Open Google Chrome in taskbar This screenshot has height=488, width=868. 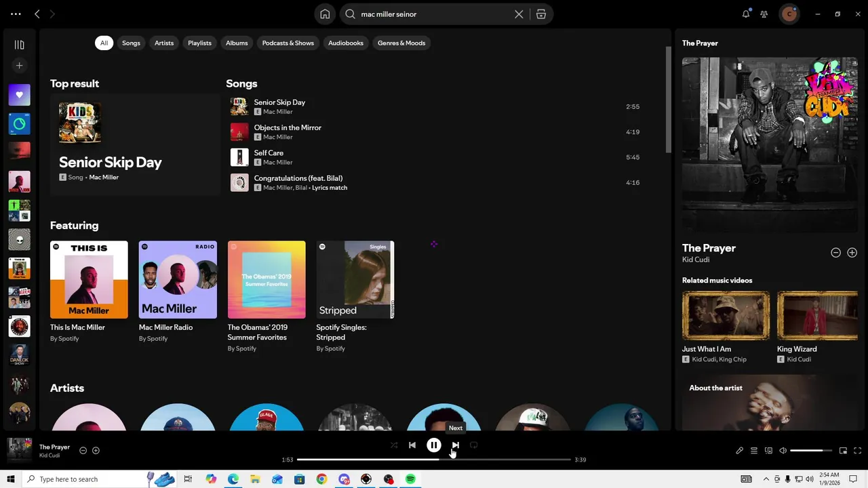coord(321,479)
